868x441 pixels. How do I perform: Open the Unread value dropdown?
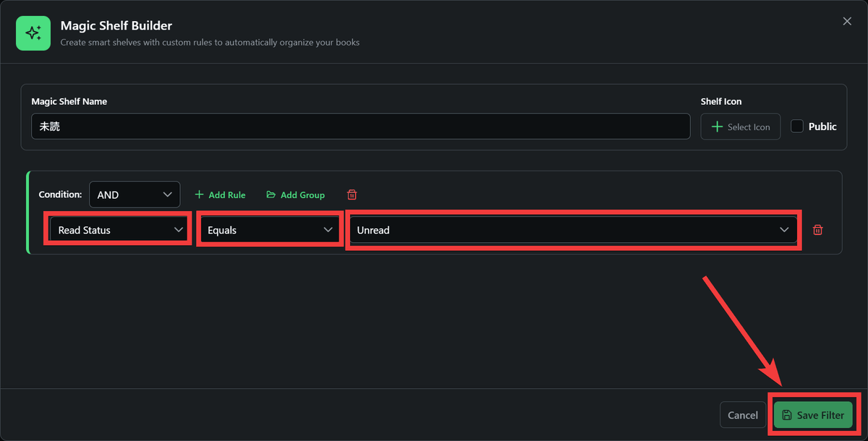click(573, 230)
